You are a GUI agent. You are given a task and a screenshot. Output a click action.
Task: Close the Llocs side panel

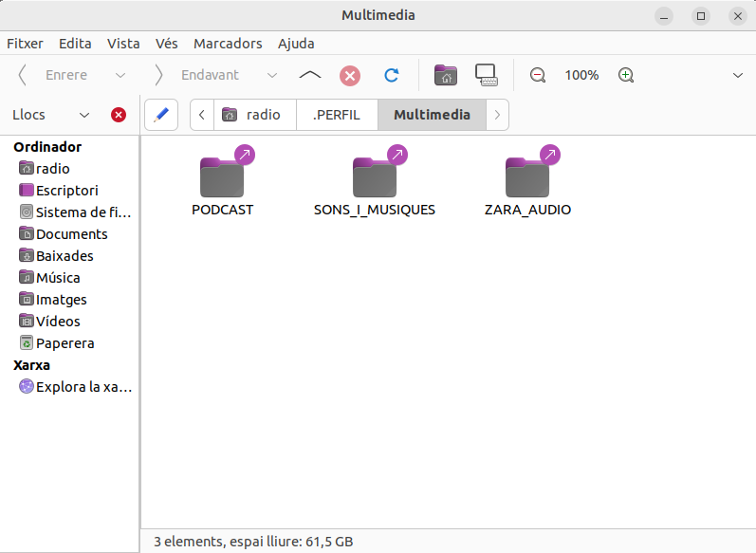pyautogui.click(x=119, y=115)
